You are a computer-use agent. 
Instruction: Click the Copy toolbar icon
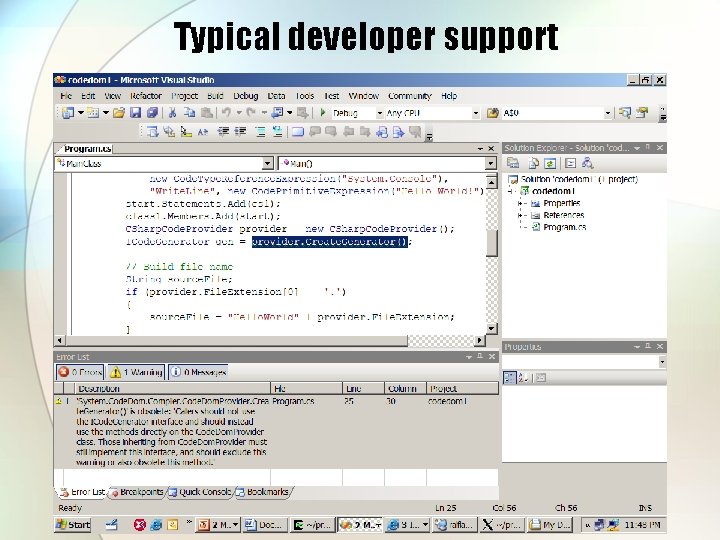190,112
